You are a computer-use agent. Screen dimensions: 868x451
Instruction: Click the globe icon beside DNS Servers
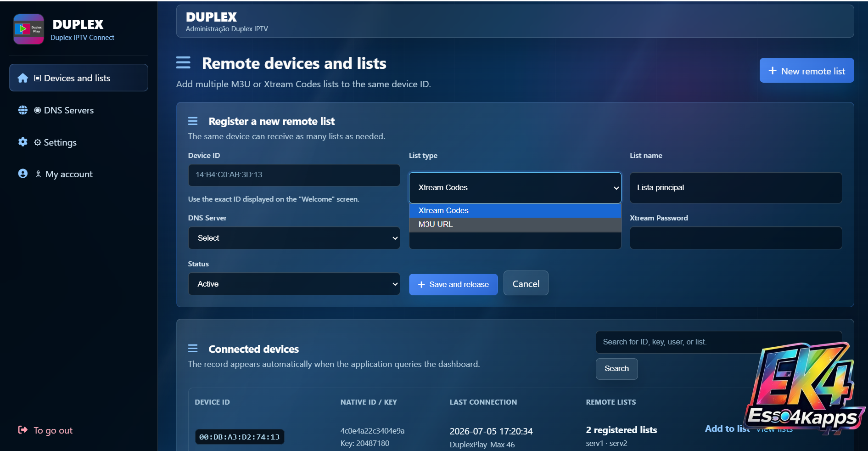(x=22, y=110)
